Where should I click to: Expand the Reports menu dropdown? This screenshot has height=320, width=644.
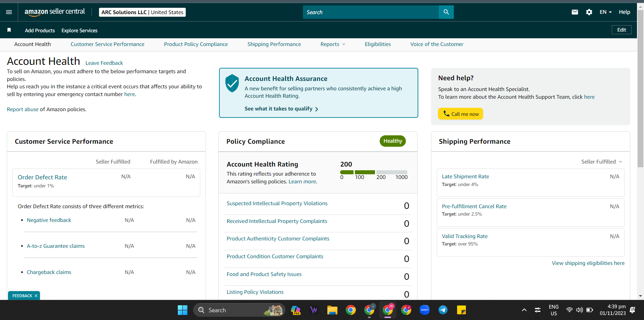pos(333,44)
